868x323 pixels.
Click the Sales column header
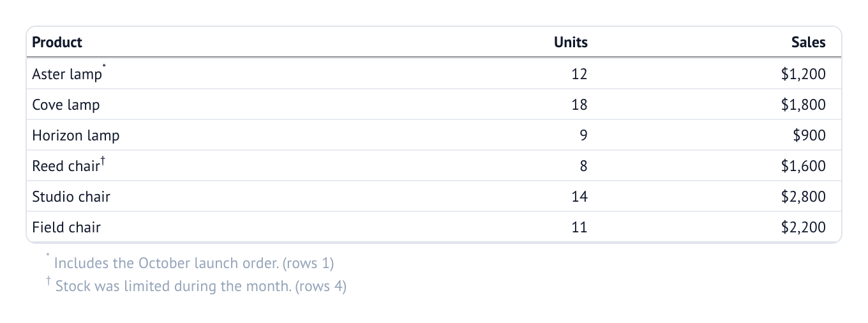click(808, 42)
